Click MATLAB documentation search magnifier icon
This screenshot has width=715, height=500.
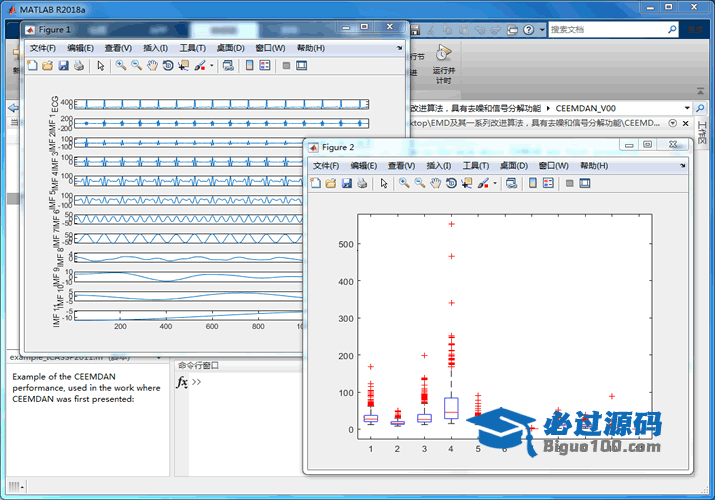[x=672, y=30]
